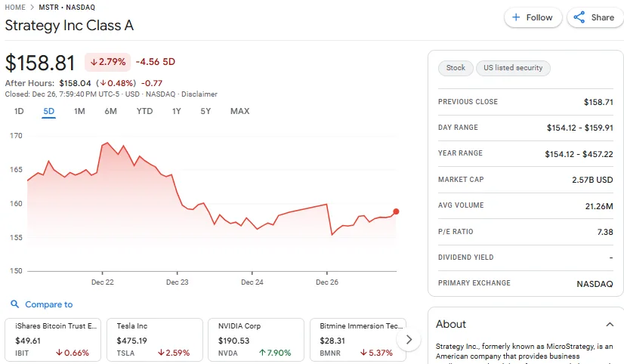Click the P/E RATIO value 7.38
This screenshot has height=364, width=624.
605,232
